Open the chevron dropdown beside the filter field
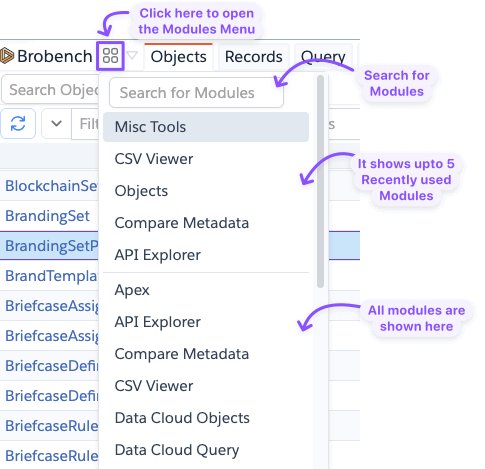 click(x=56, y=124)
